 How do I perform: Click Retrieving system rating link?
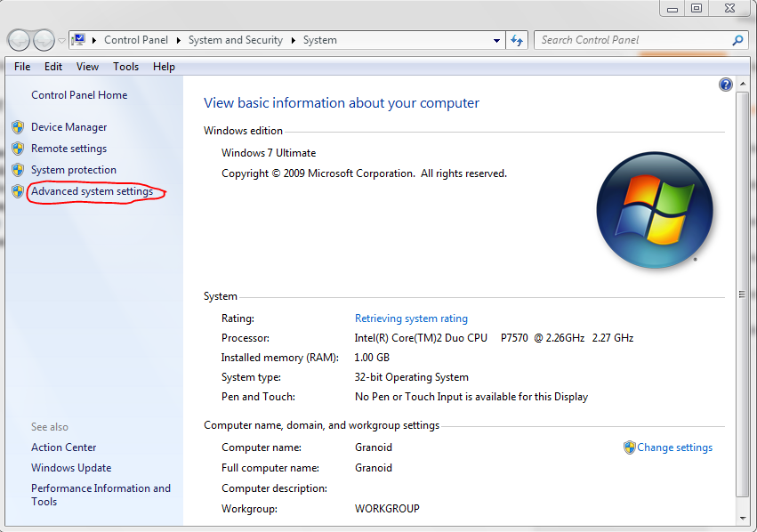coord(411,318)
